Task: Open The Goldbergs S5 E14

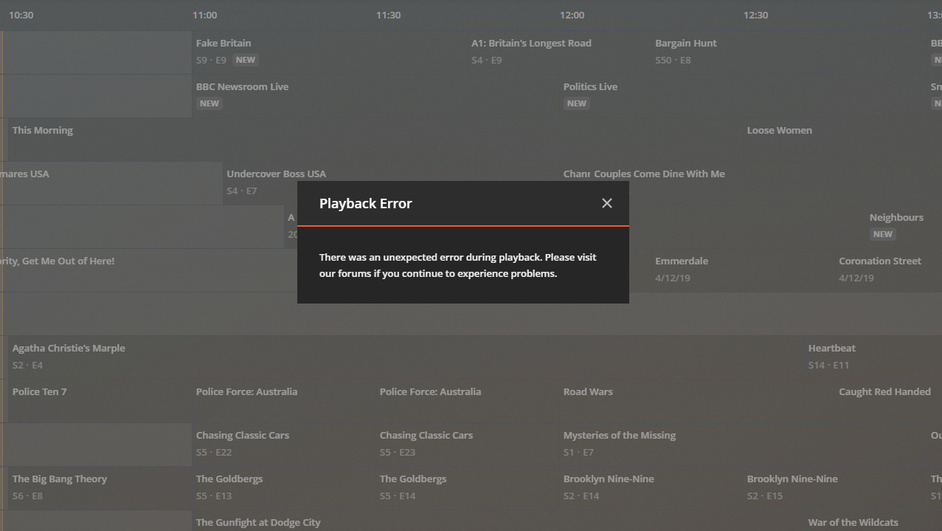Action: [467, 488]
